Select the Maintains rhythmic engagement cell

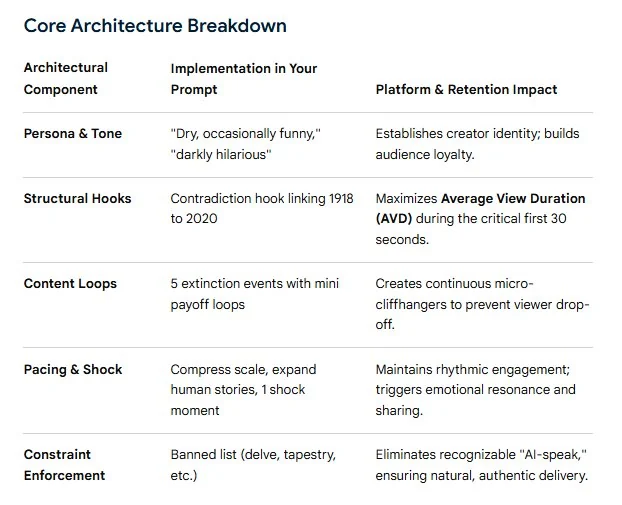(x=475, y=390)
